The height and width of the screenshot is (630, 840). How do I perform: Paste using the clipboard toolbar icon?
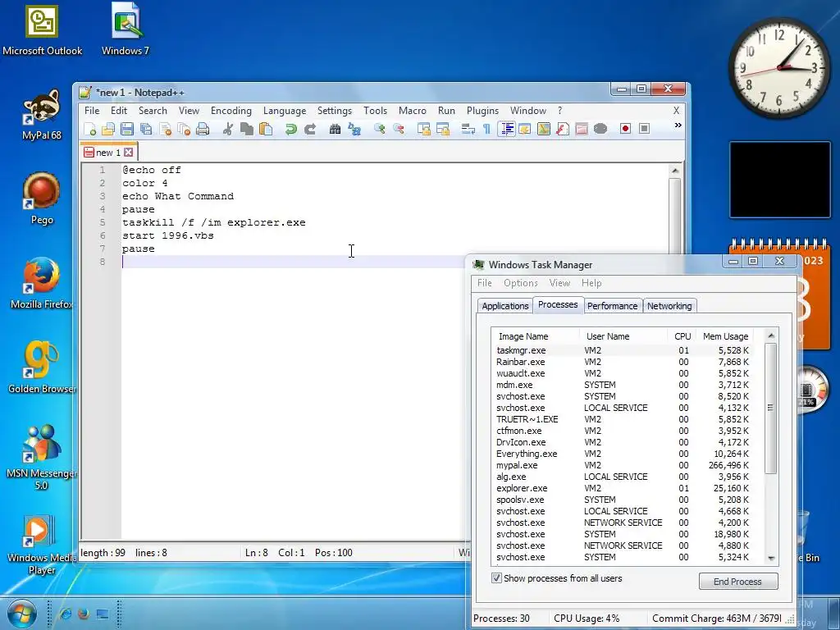266,129
